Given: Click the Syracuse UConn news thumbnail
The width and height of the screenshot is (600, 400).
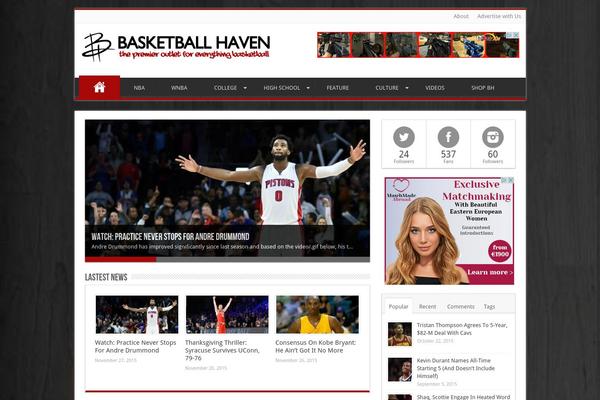Looking at the screenshot, I should (x=227, y=314).
